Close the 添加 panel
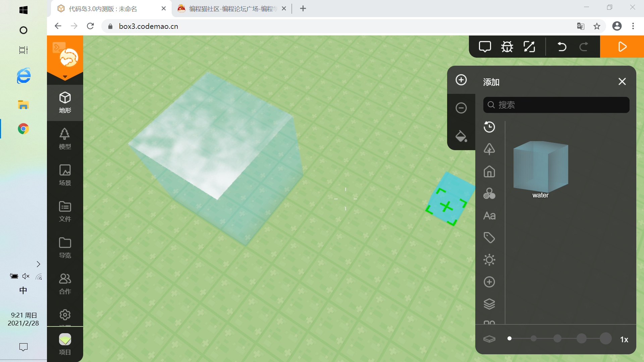This screenshot has height=362, width=644. coord(622,81)
